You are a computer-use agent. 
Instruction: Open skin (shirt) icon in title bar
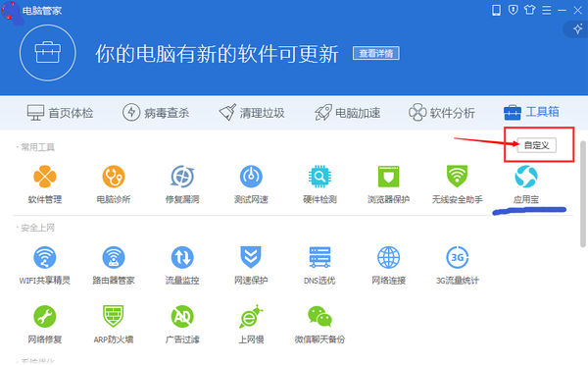pyautogui.click(x=530, y=10)
